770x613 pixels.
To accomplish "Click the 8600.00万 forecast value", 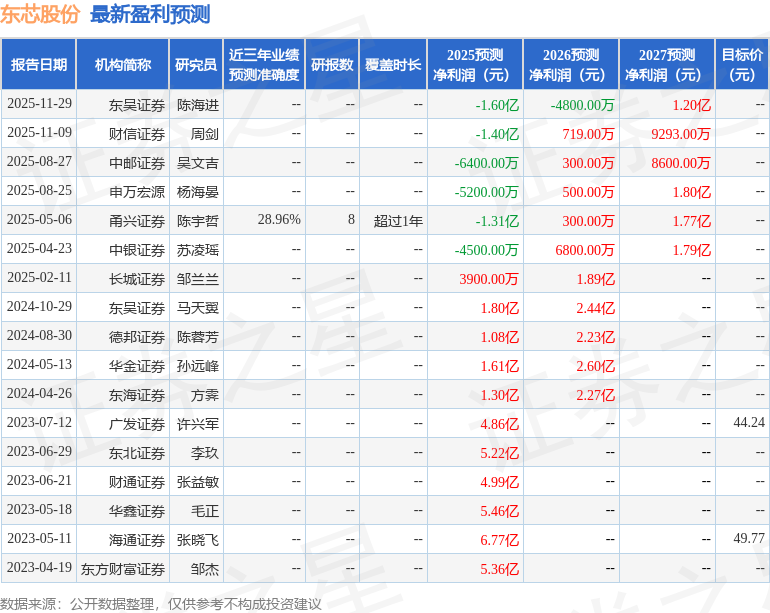I will pos(681,163).
